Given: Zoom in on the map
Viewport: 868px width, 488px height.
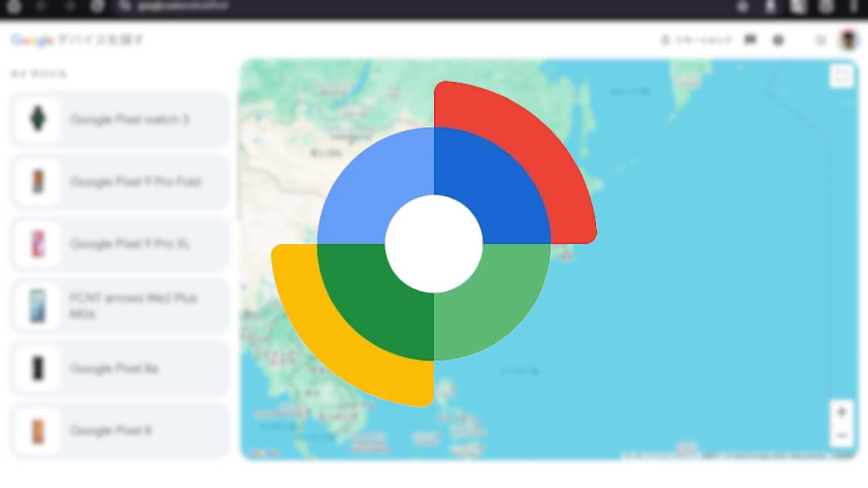Looking at the screenshot, I should click(x=842, y=411).
